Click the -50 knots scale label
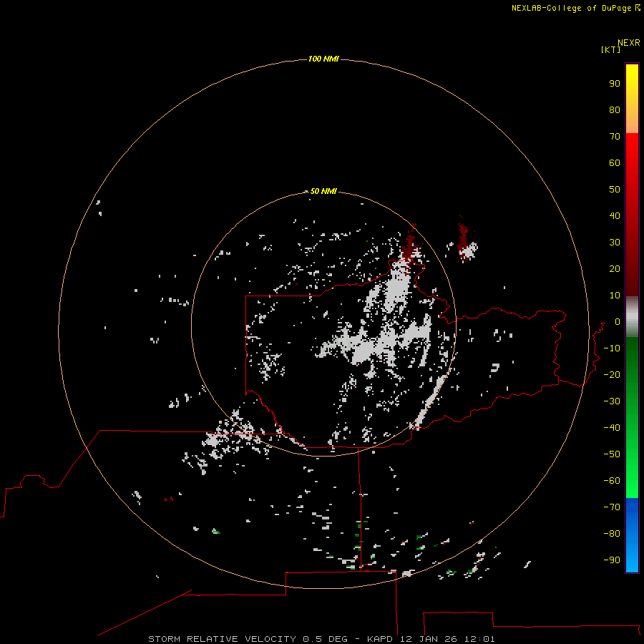Screen dimensions: 644x644 [x=612, y=454]
